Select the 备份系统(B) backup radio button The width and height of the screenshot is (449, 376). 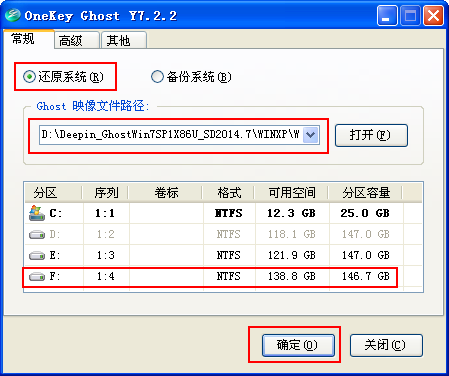157,77
